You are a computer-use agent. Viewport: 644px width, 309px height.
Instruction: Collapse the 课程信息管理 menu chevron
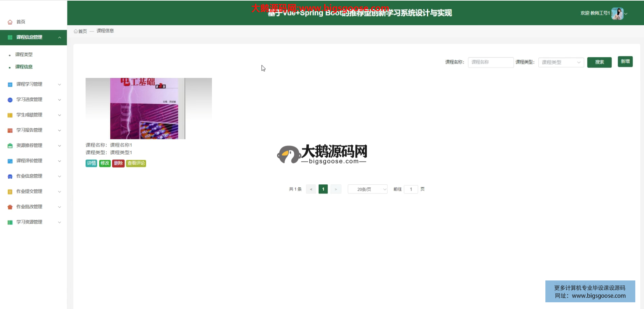click(x=59, y=37)
